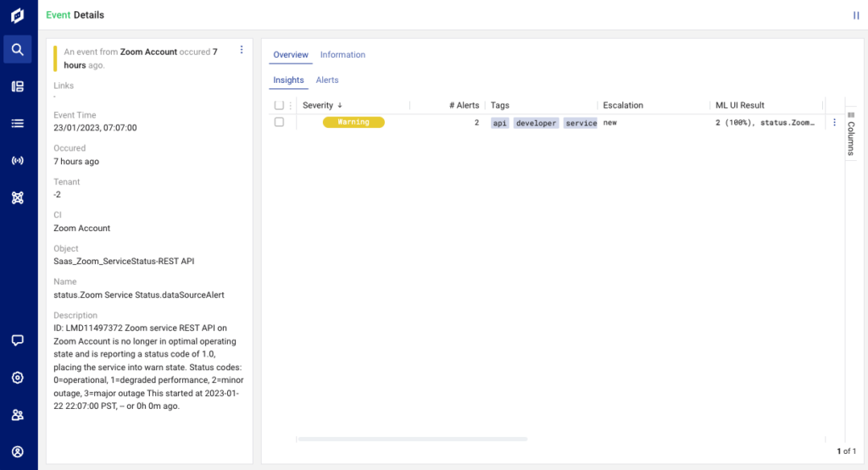868x470 pixels.
Task: Switch to the Information tab
Action: pos(342,55)
